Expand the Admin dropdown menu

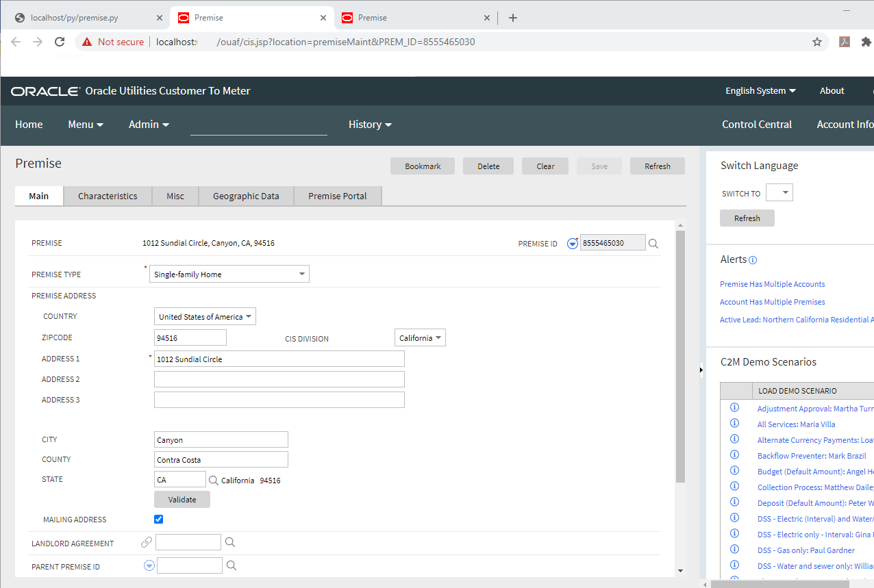point(149,125)
